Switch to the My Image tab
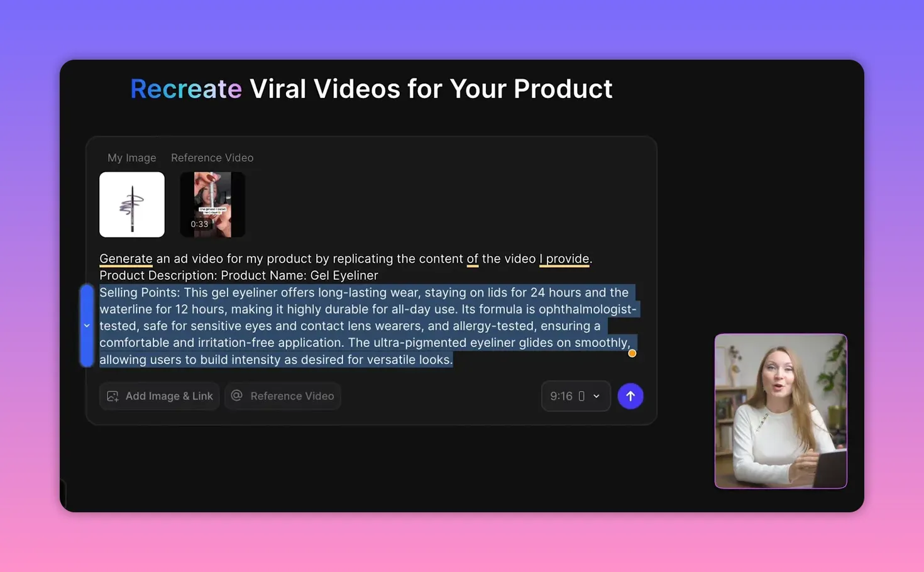Image resolution: width=924 pixels, height=572 pixels. coord(131,158)
